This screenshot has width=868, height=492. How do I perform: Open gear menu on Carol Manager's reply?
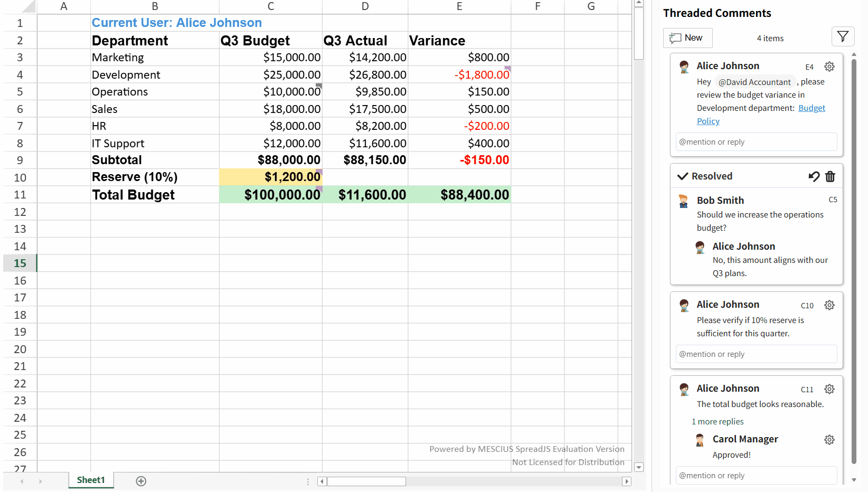829,440
